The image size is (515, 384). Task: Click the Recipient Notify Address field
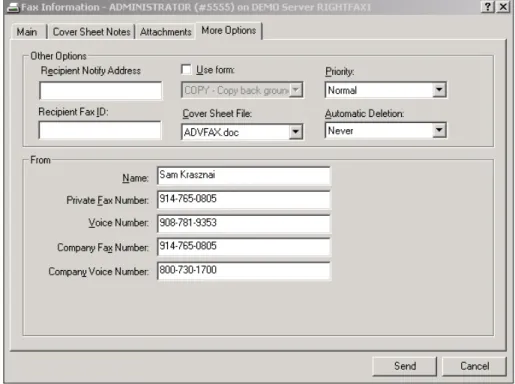coord(101,91)
